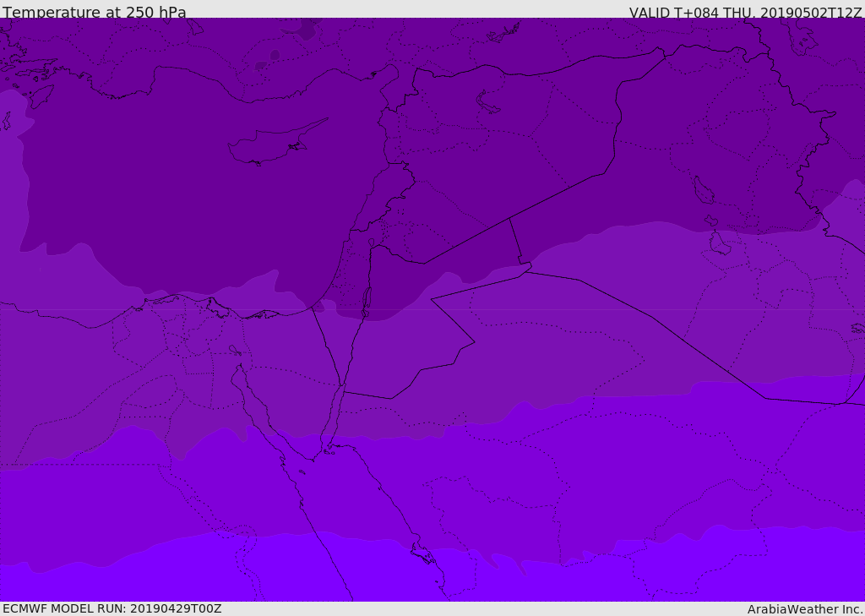Click the 'VALID T+084 THU. 20190502T12Z' label
The image size is (865, 616).
(745, 12)
